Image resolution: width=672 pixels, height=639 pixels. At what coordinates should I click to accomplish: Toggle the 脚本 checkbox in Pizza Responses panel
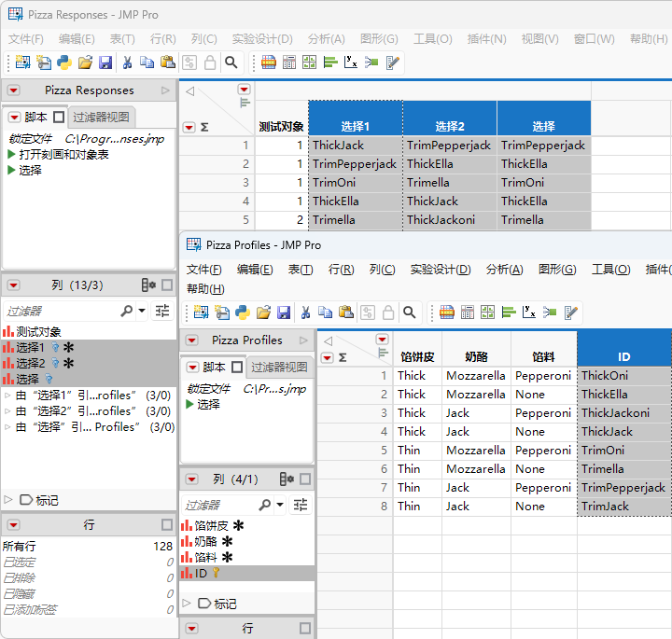[59, 117]
